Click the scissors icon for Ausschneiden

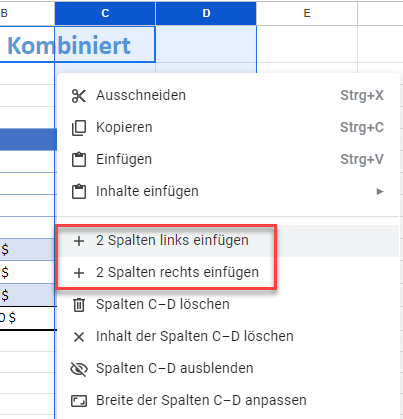tap(79, 96)
